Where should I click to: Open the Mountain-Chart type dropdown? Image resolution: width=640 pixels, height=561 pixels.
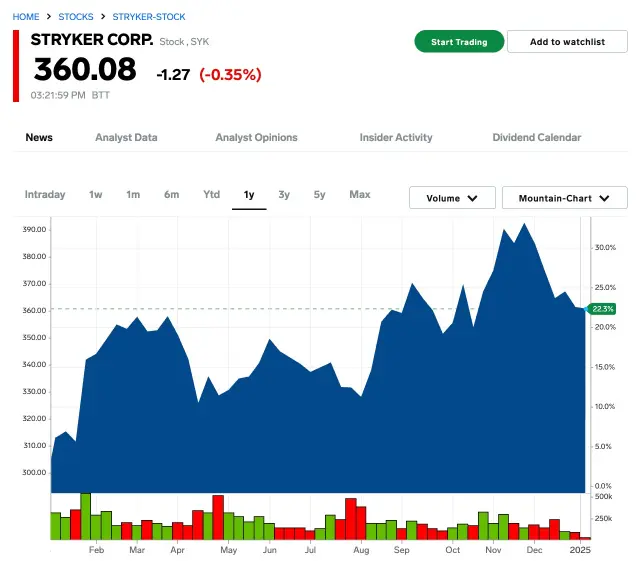point(564,198)
